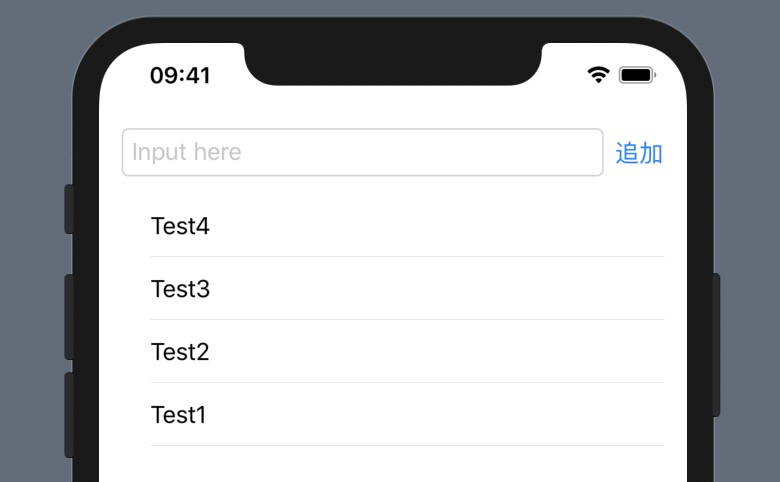Tap the black notch above the screen
Viewport: 780px width, 482px height.
pyautogui.click(x=393, y=64)
